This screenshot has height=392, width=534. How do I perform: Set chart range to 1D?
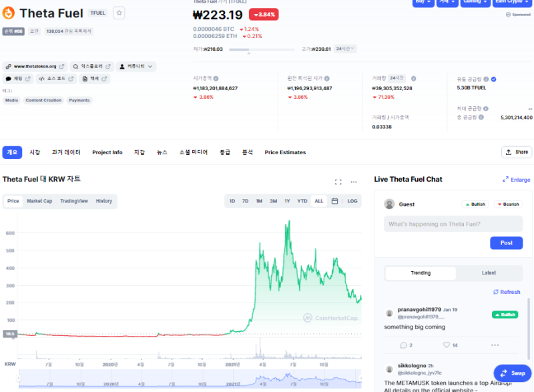[x=232, y=201]
